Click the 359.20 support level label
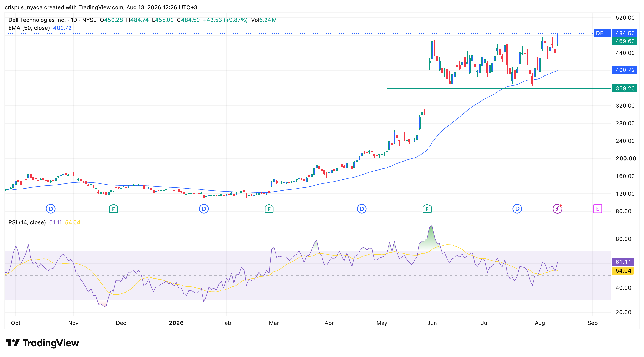The image size is (644, 357). [625, 88]
